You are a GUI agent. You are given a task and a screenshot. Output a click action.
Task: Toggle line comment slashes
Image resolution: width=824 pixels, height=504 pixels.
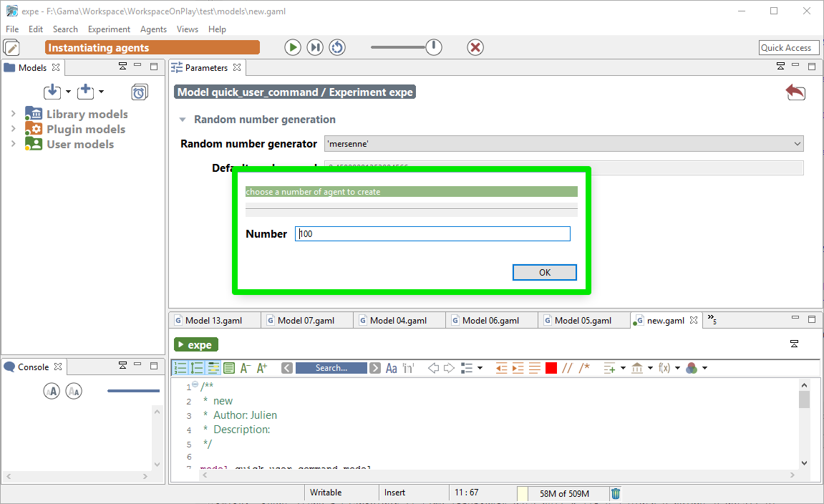[567, 368]
